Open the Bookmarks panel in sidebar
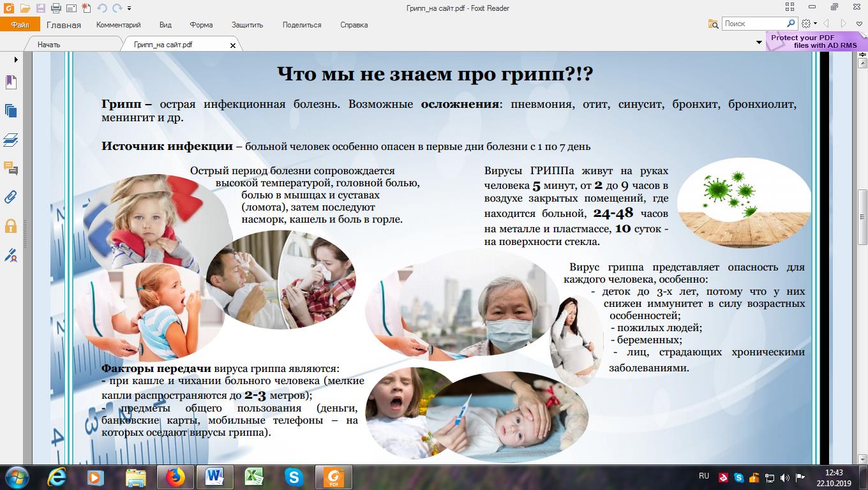The image size is (868, 490). [x=11, y=82]
